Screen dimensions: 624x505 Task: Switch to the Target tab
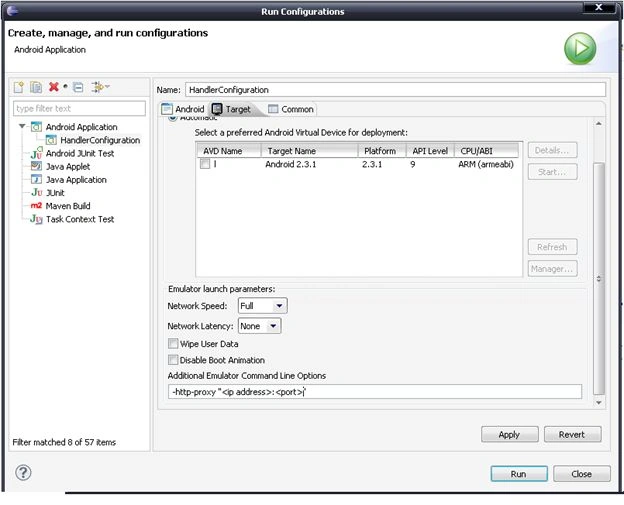[x=232, y=109]
